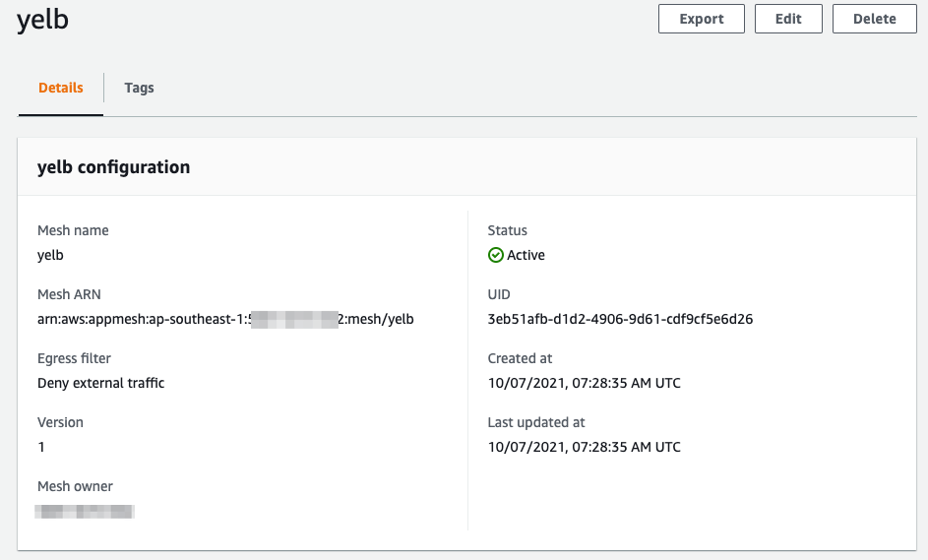Click the Deny external traffic value

click(x=100, y=383)
